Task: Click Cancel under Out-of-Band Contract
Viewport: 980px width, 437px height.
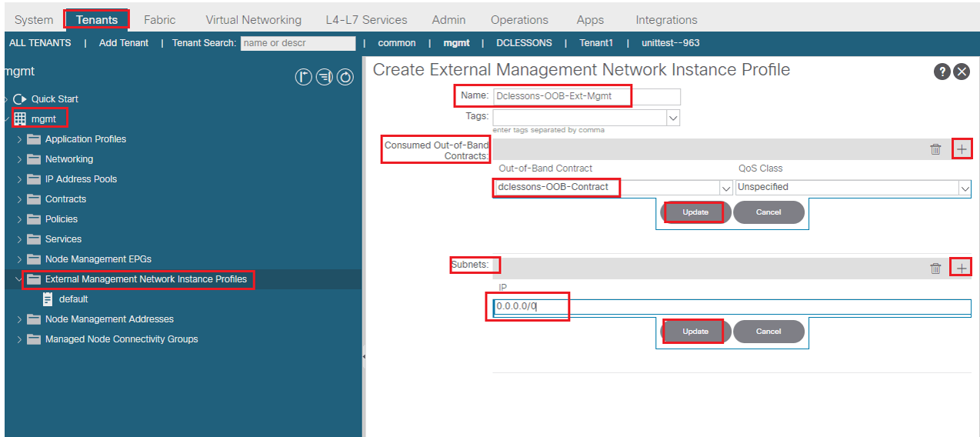Action: pos(768,212)
